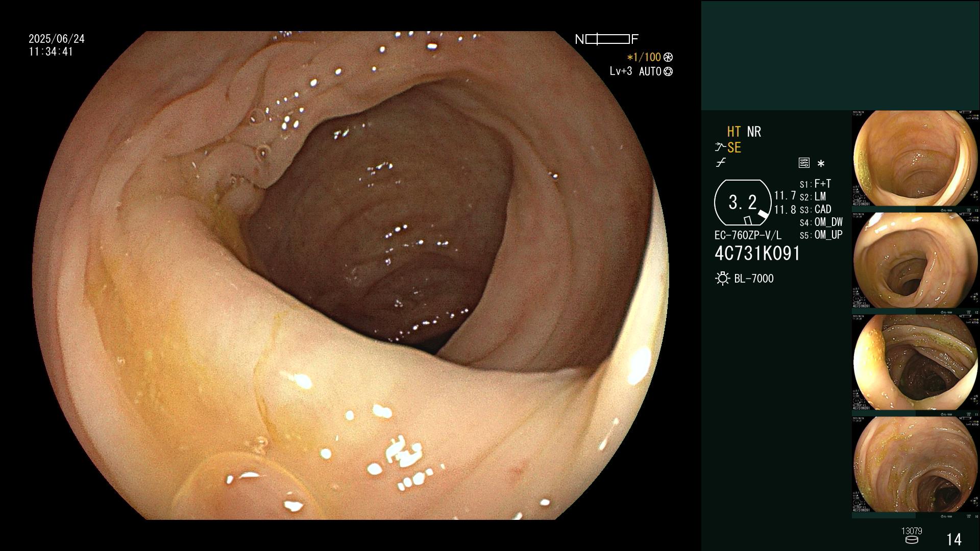The image size is (980, 551).
Task: Click the AUTO iris mode icon
Action: (x=668, y=72)
